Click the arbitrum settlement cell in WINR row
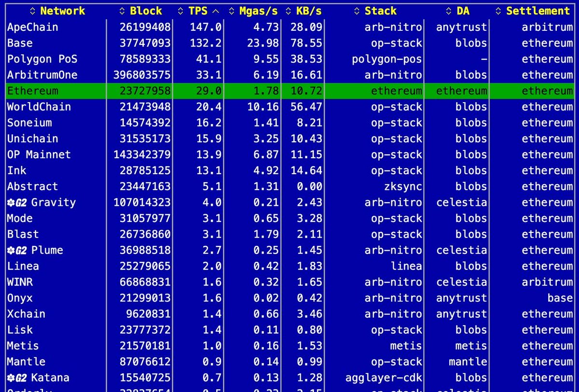Image resolution: width=579 pixels, height=392 pixels. coord(547,282)
